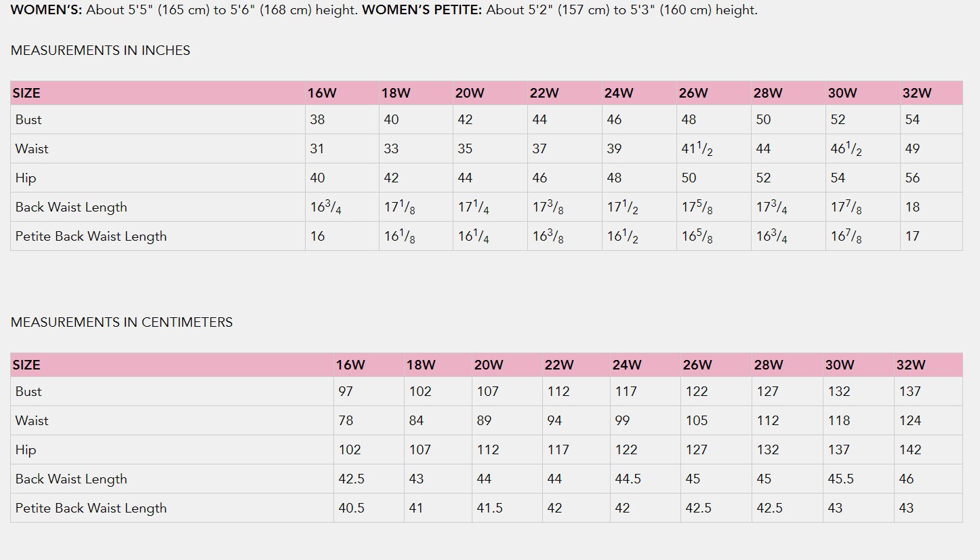Click the 20W header in centimeters table
The image size is (980, 560).
[x=489, y=365]
